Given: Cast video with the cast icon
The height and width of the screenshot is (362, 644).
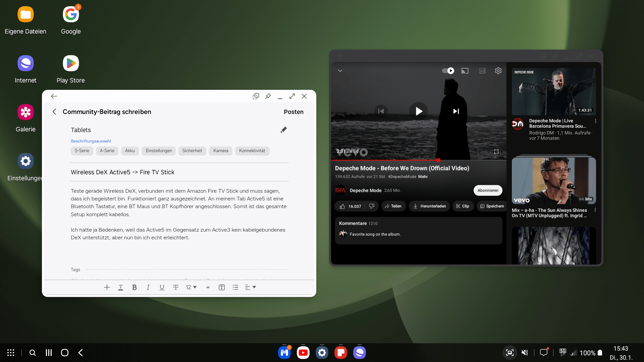Looking at the screenshot, I should click(x=465, y=71).
